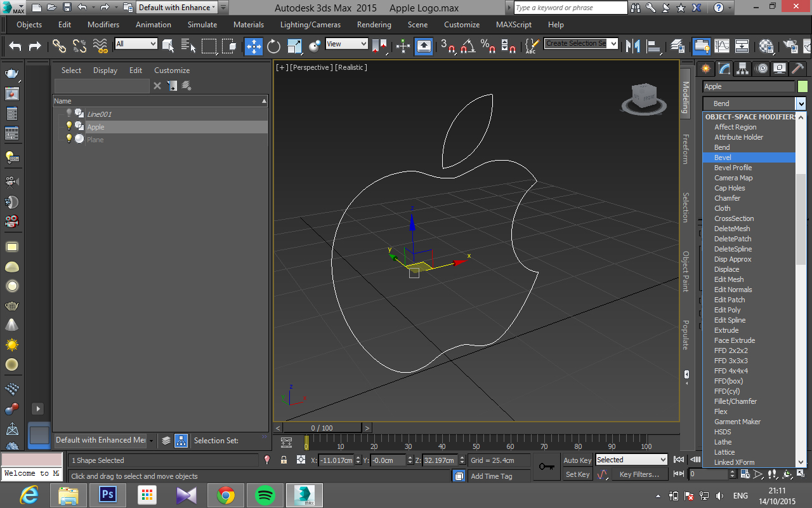812x508 pixels.
Task: Toggle visibility bulb of Line001 object
Action: click(x=69, y=114)
